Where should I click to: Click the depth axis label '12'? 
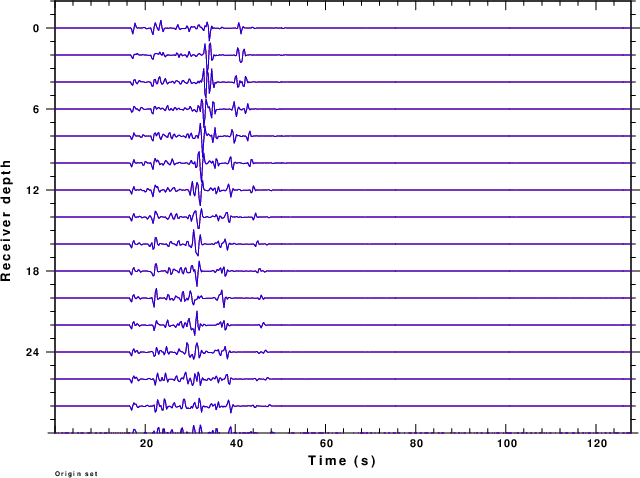33,191
